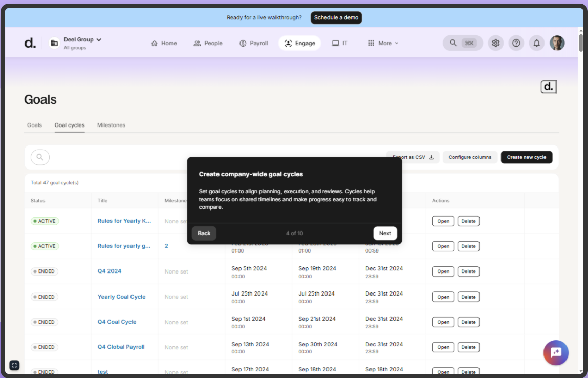
Task: Expand the More navigation menu
Action: (383, 43)
